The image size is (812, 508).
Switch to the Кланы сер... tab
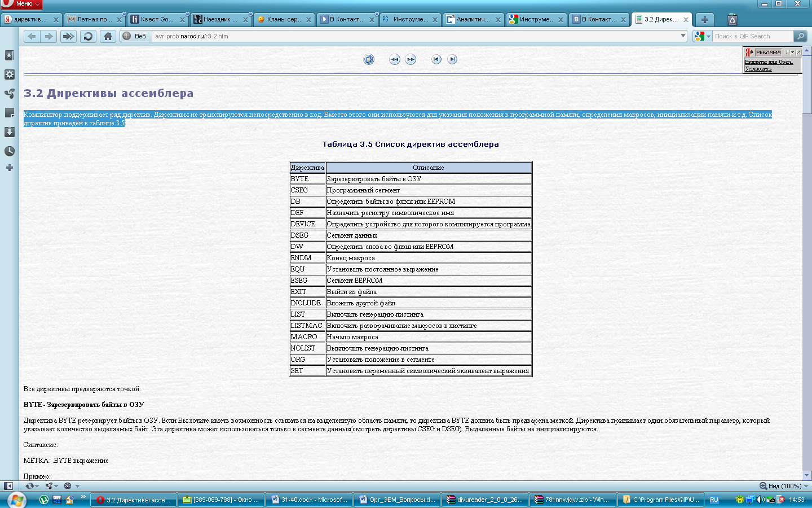(284, 19)
